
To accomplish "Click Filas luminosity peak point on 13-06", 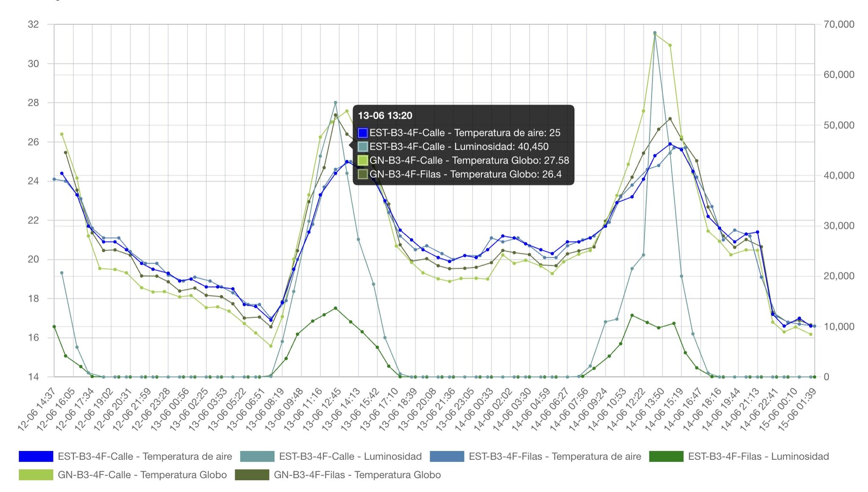I will pyautogui.click(x=335, y=308).
